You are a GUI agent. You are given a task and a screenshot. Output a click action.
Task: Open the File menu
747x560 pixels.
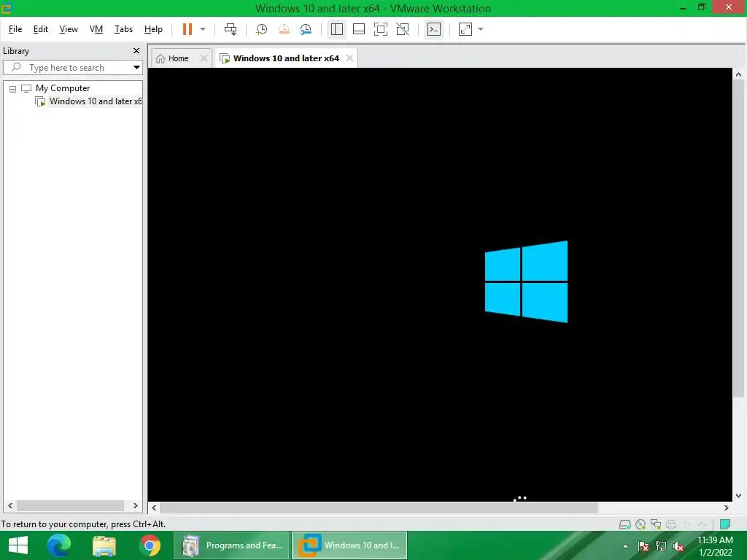coord(15,29)
